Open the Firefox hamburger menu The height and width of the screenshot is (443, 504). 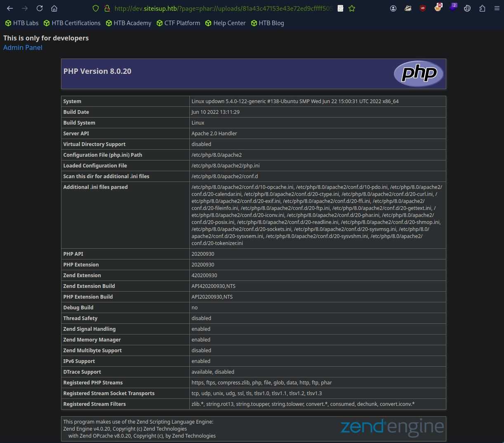(x=497, y=8)
